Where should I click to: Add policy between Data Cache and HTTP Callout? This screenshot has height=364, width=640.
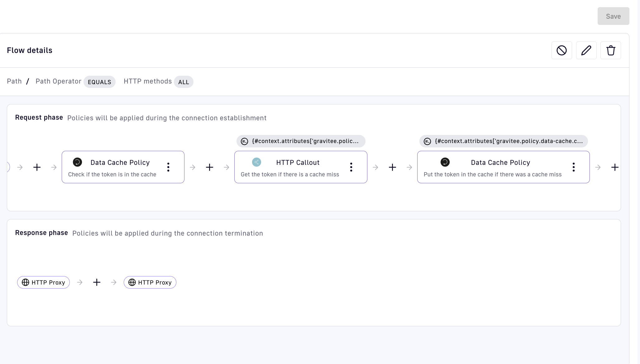click(x=209, y=167)
